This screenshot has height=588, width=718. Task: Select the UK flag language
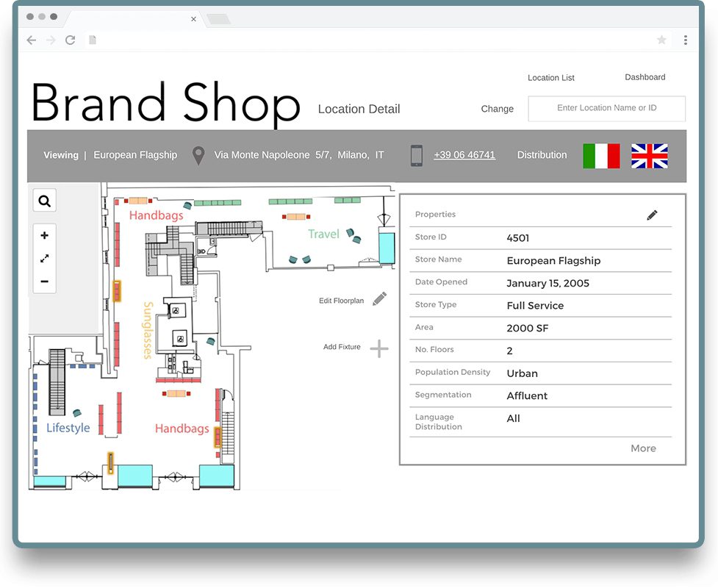[650, 156]
